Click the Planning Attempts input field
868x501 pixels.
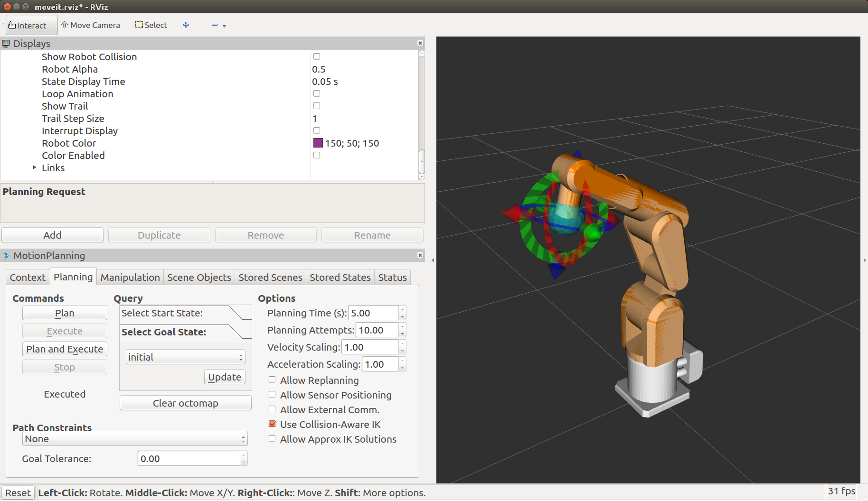pyautogui.click(x=377, y=330)
